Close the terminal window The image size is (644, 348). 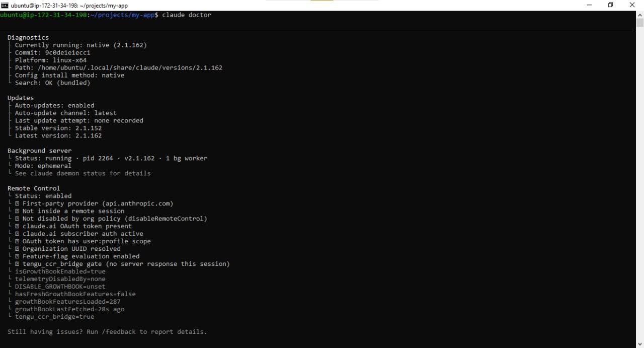(x=632, y=5)
